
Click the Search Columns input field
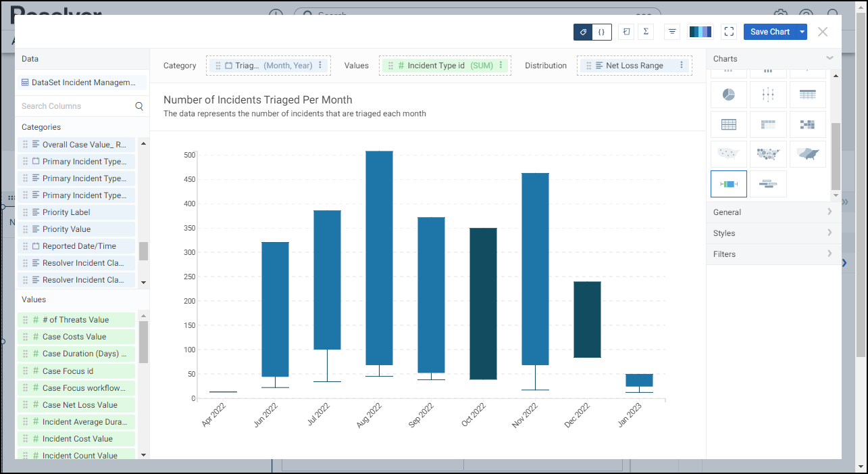[76, 106]
